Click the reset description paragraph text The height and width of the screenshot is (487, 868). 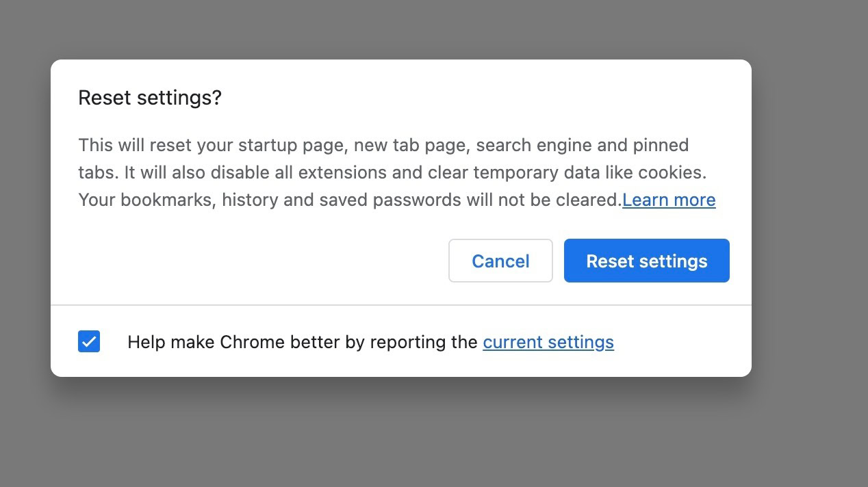tap(383, 172)
